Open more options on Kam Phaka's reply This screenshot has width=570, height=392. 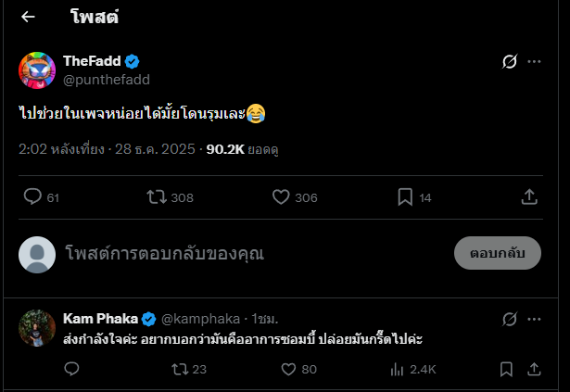534,320
